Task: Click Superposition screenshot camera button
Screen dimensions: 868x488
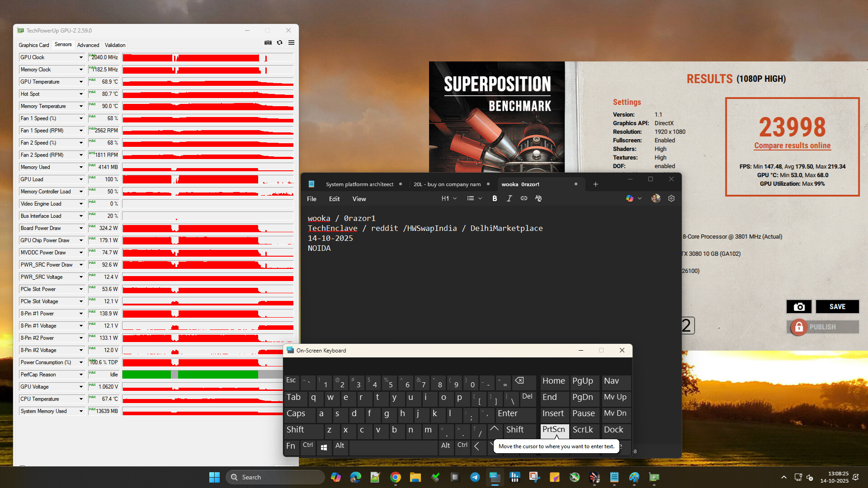Action: 799,307
